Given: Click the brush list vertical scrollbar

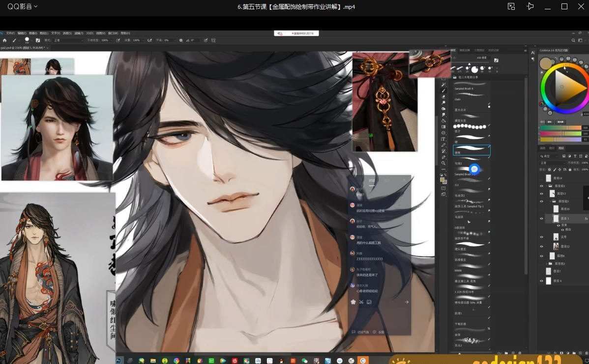Looking at the screenshot, I should click(526, 176).
